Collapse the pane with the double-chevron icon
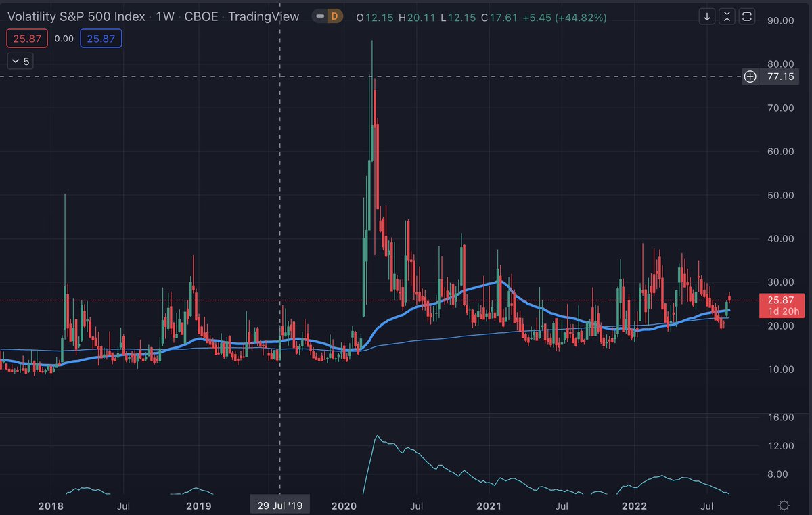The height and width of the screenshot is (515, 812). click(x=727, y=16)
